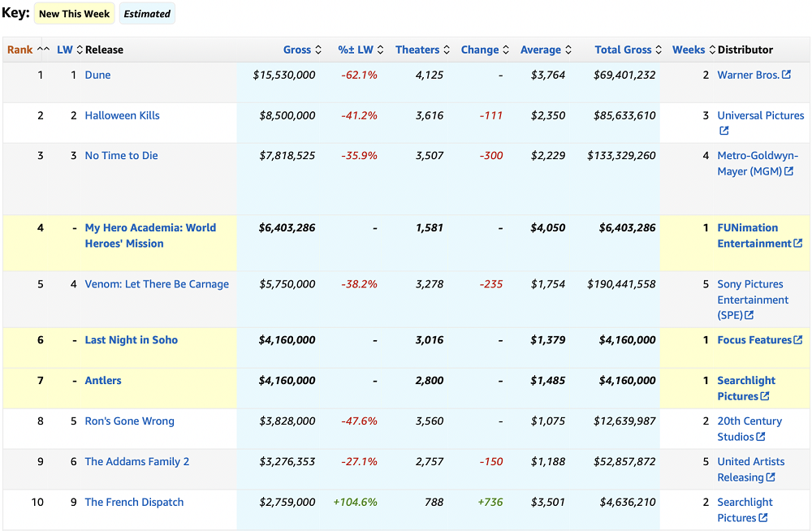Viewport: 812px width, 531px height.
Task: Click the Estimated key badge
Action: coord(147,13)
